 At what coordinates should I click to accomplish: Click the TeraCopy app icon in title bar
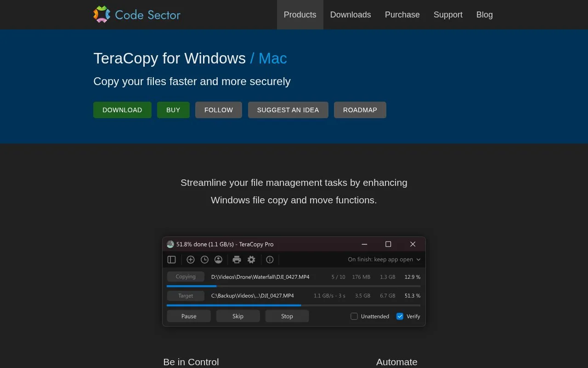click(170, 244)
